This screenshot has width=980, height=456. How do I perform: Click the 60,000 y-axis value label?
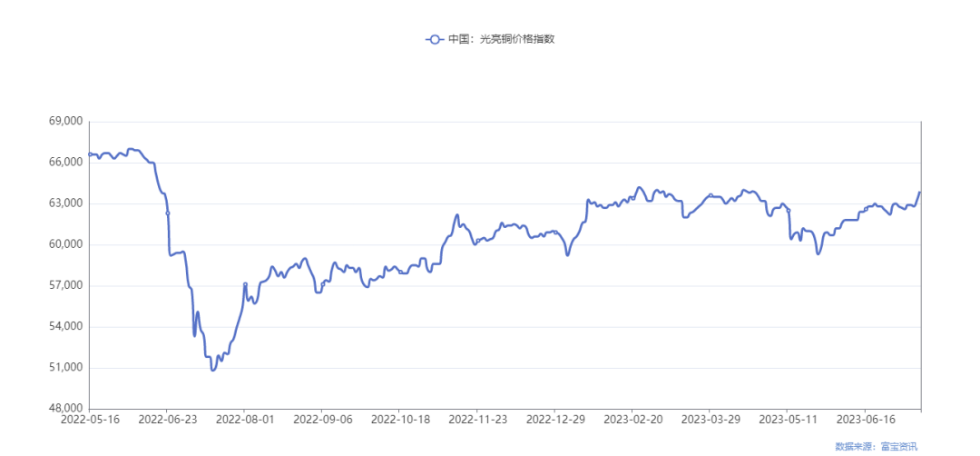pos(65,244)
